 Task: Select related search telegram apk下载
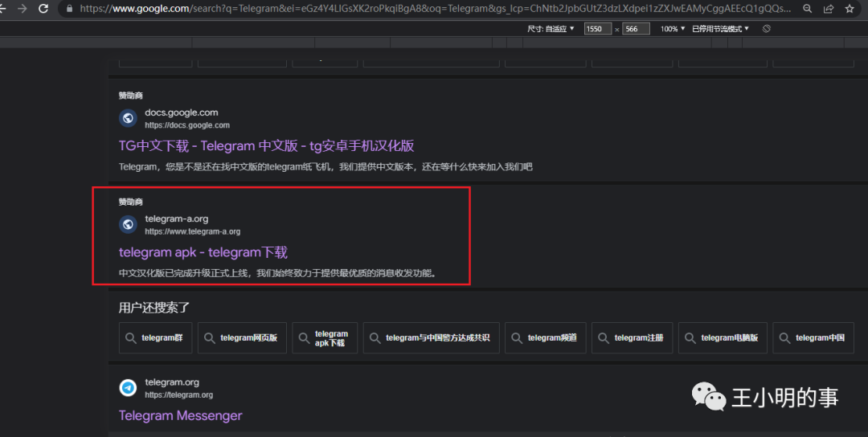(325, 338)
